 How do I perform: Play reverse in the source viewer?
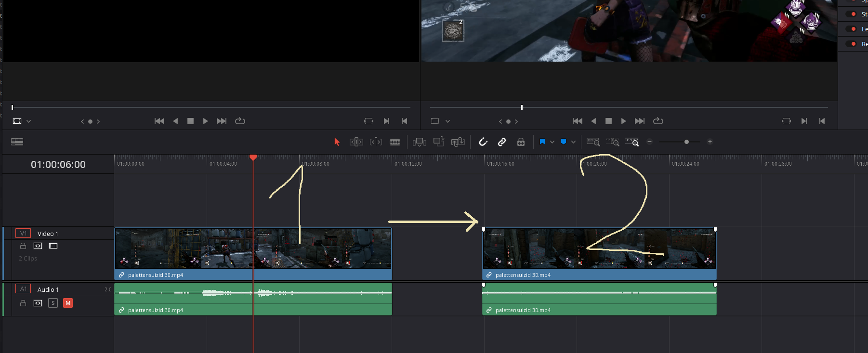[x=175, y=121]
